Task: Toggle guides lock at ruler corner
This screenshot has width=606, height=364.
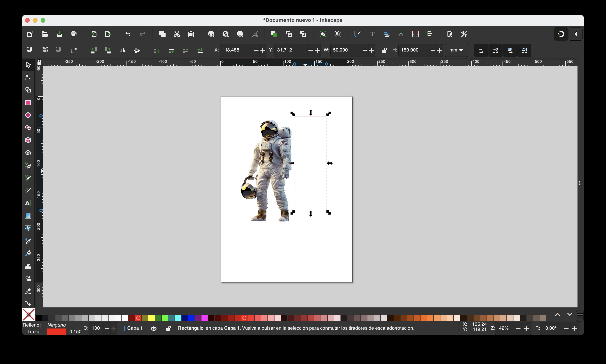Action: (x=39, y=63)
